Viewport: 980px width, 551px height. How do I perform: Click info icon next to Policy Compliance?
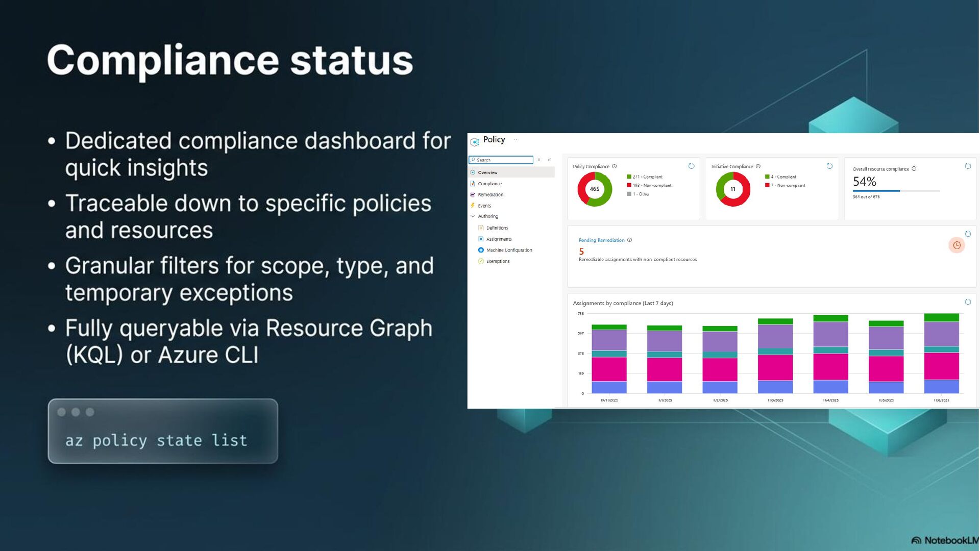[x=615, y=166]
